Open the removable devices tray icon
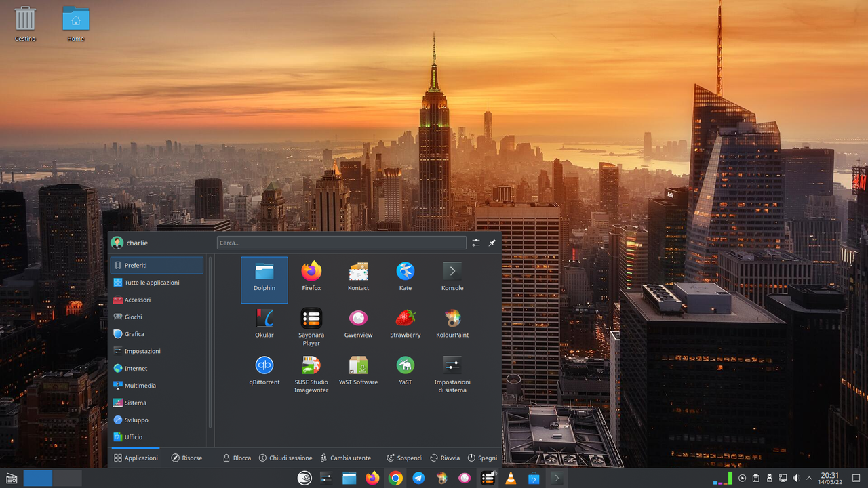The width and height of the screenshot is (868, 488). point(769,479)
